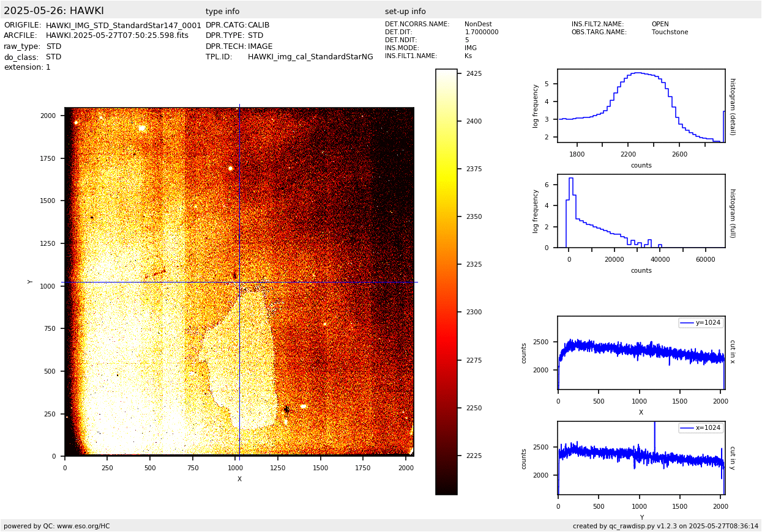This screenshot has height=532, width=762.
Task: Click the ARCFILE fits filename
Action: point(117,36)
